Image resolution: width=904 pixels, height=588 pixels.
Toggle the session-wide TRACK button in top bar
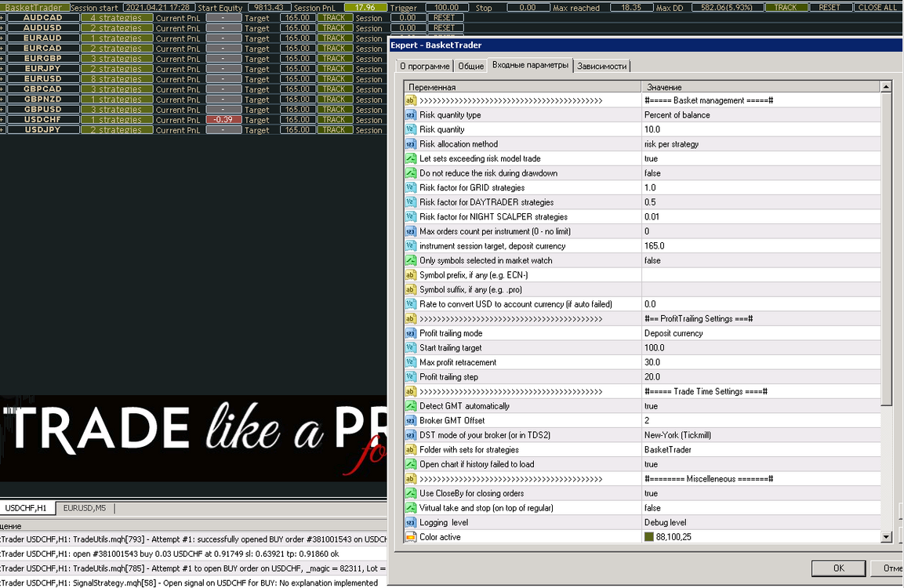(x=786, y=8)
